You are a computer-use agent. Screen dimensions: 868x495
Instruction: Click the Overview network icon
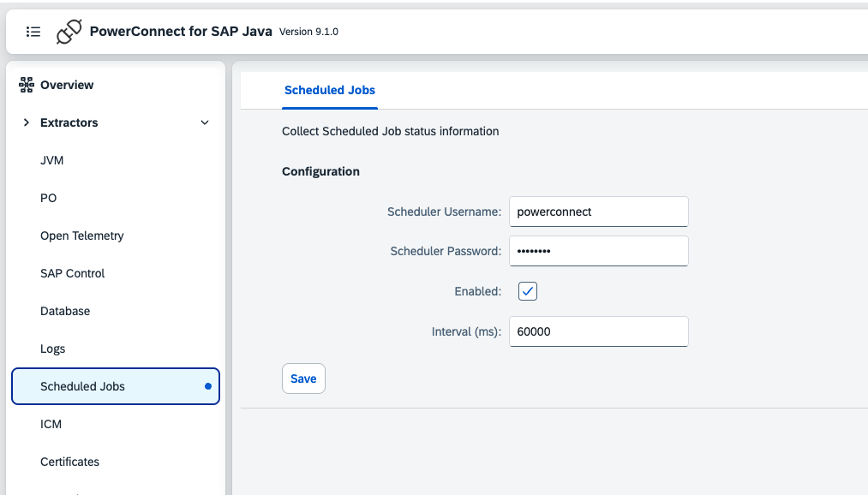26,85
